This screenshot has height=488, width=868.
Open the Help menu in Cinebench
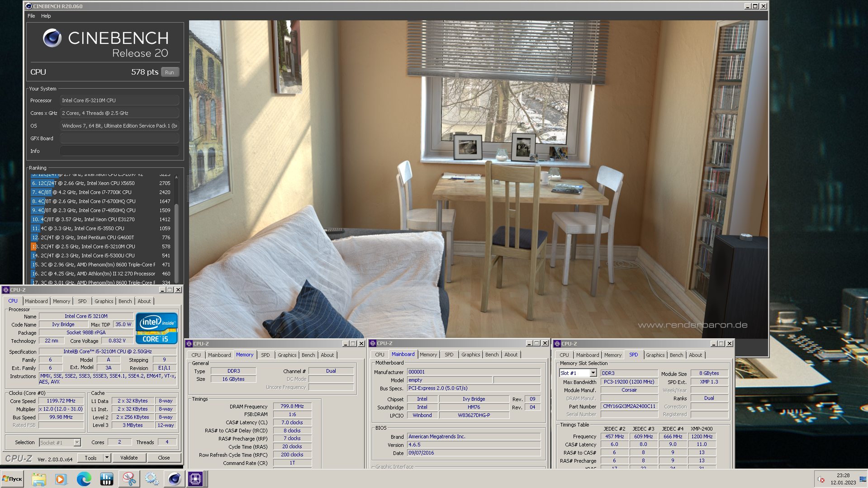[x=46, y=16]
